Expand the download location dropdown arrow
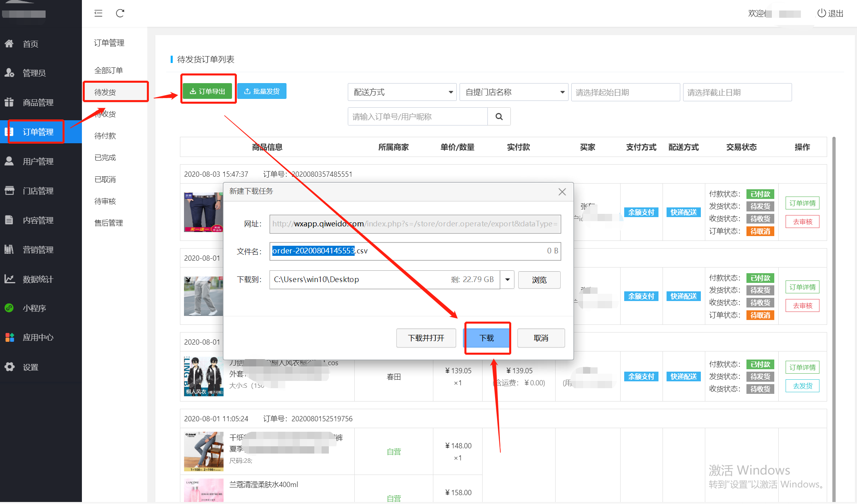This screenshot has width=857, height=504. pos(507,280)
